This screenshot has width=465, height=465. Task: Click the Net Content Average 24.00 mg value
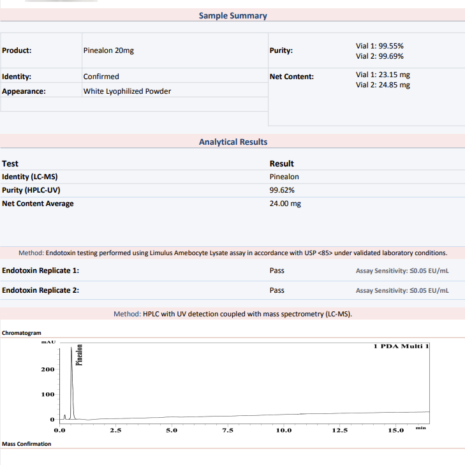coord(285,203)
